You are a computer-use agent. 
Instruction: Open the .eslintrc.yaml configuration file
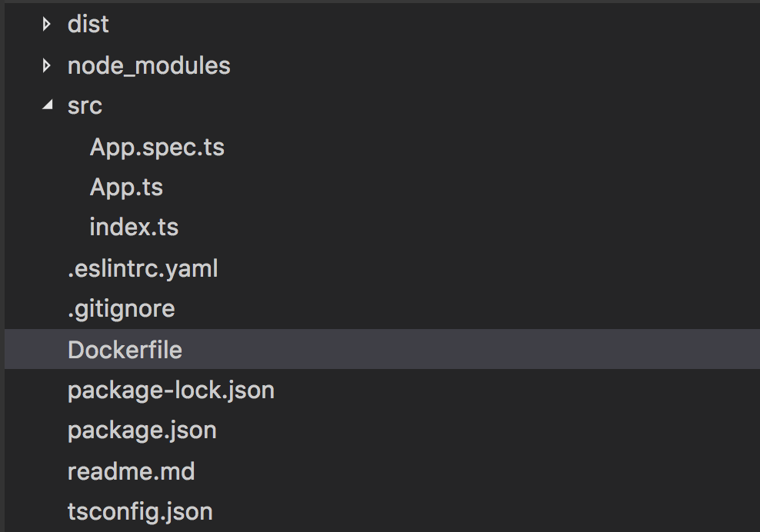(143, 268)
